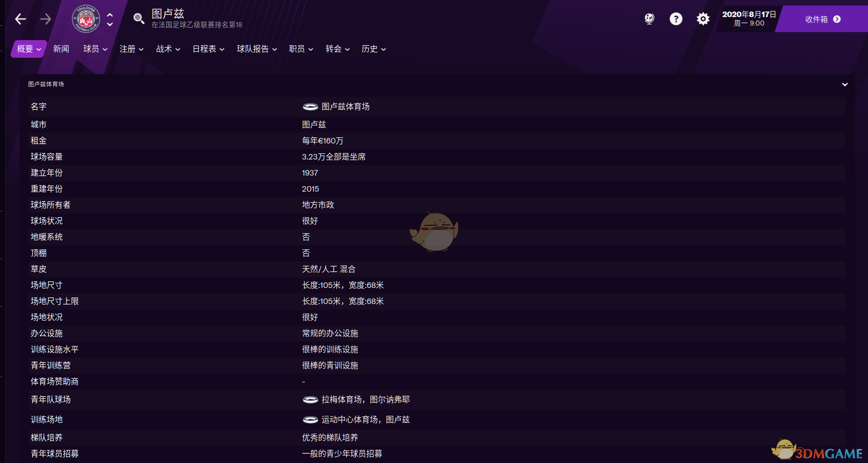Viewport: 868px width, 463px height.
Task: Open the 图卢兹体育场 name link
Action: (346, 106)
